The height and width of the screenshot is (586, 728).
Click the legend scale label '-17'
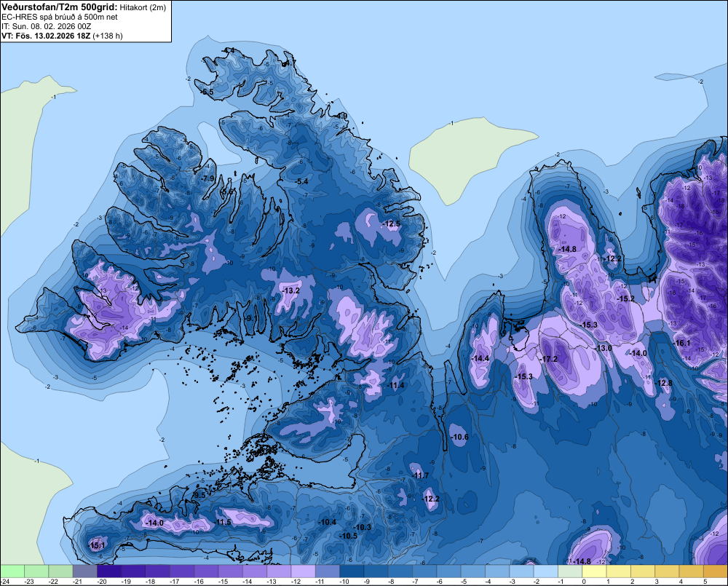175,582
